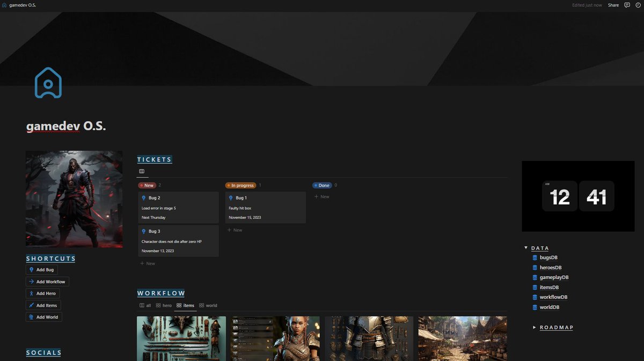The width and height of the screenshot is (644, 361).
Task: Open the female hero character thumbnail
Action: [x=275, y=338]
